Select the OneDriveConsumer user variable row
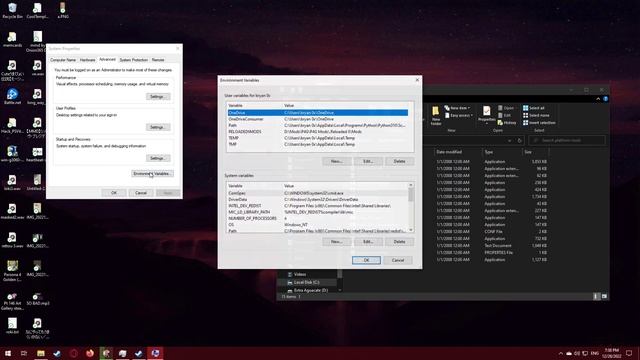This screenshot has height=360, width=640. [x=318, y=119]
